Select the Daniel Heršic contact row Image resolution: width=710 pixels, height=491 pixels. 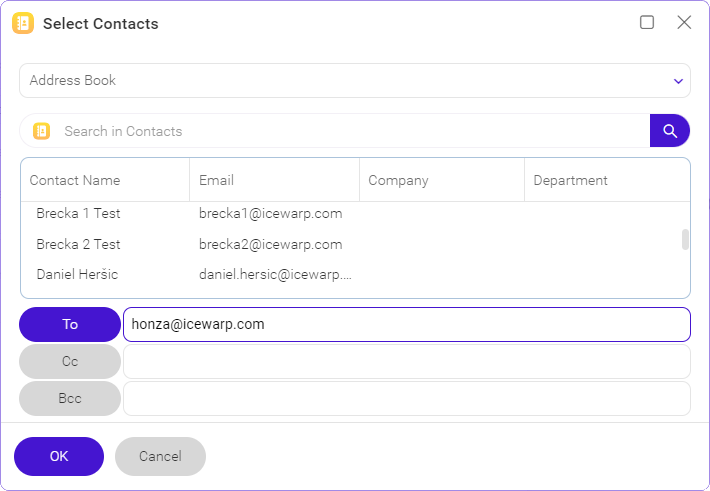tap(351, 274)
